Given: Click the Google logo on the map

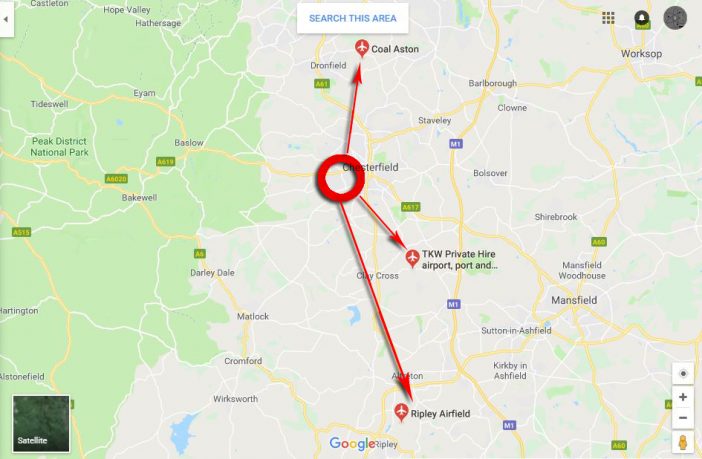Looking at the screenshot, I should (352, 443).
